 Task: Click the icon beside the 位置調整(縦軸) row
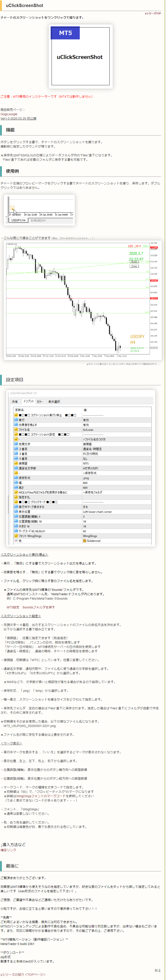[16, 521]
